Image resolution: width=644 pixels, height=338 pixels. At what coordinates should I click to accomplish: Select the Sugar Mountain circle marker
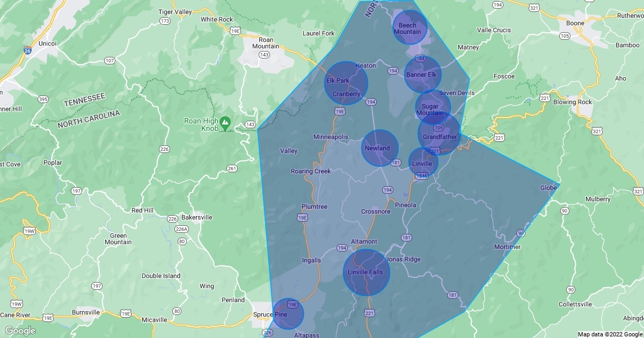(433, 107)
